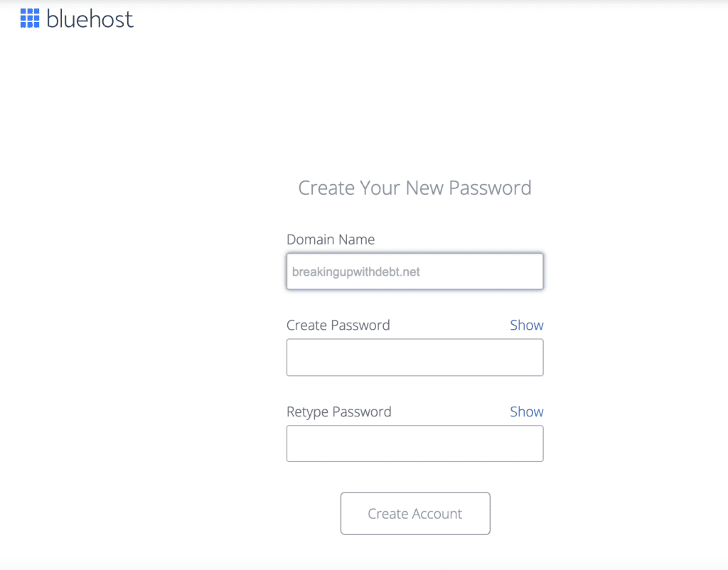The height and width of the screenshot is (570, 728).
Task: Toggle visibility link above first password box
Action: tap(527, 325)
